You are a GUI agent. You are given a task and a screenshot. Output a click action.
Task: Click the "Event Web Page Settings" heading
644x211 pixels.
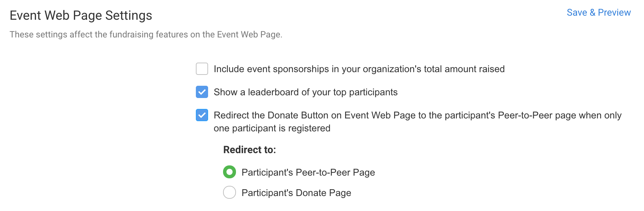81,16
